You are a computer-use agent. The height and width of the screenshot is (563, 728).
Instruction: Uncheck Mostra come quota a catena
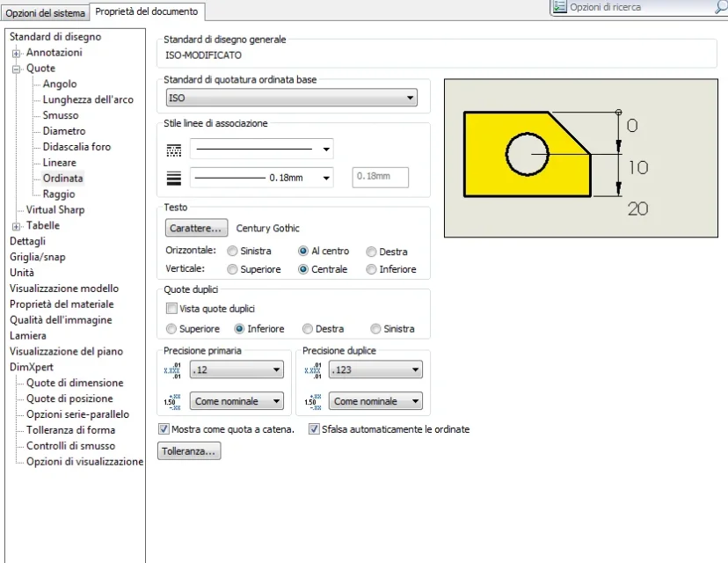[164, 428]
